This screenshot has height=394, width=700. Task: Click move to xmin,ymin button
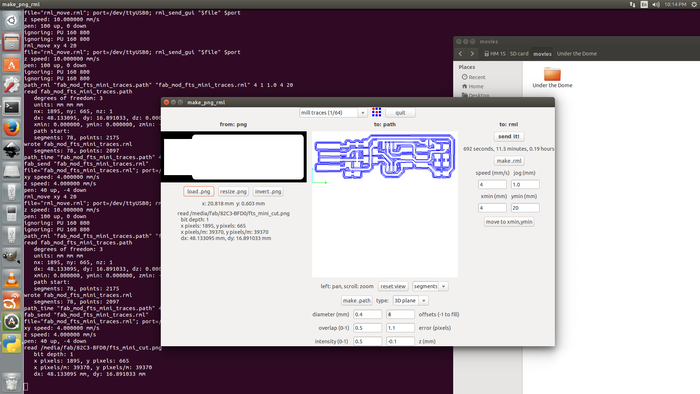pos(509,222)
